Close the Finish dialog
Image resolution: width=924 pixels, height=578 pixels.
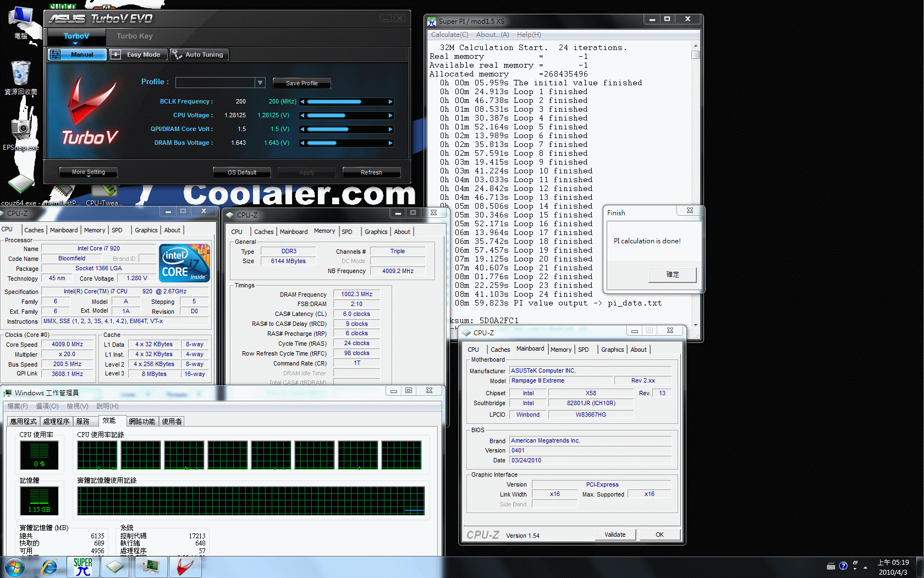[690, 210]
